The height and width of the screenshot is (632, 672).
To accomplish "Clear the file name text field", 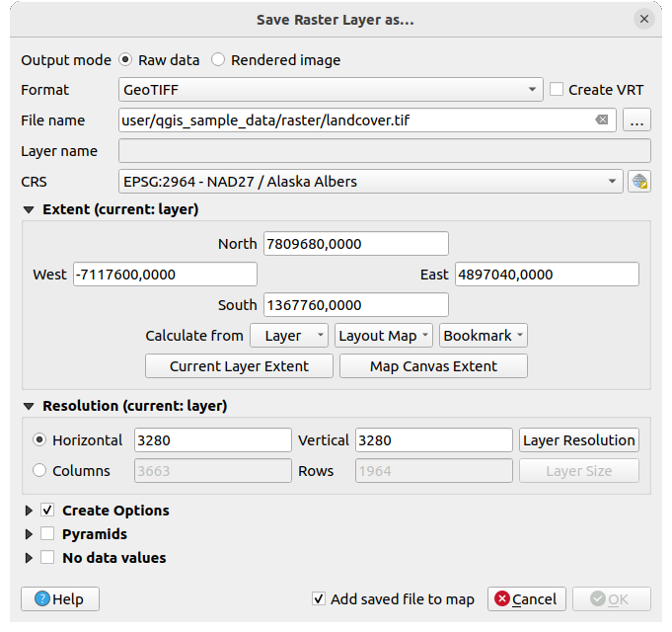I will click(x=601, y=120).
